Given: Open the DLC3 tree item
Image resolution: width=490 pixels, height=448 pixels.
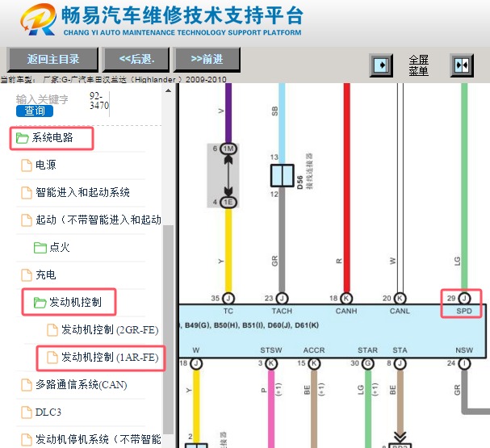Looking at the screenshot, I should pyautogui.click(x=48, y=412).
